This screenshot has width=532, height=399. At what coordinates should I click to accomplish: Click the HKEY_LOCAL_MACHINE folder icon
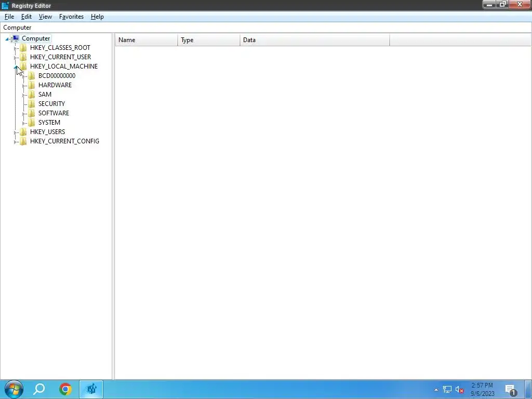pos(23,66)
